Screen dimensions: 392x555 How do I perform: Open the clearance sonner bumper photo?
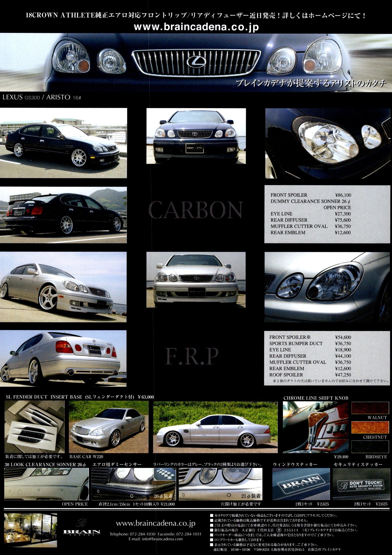[x=46, y=484]
